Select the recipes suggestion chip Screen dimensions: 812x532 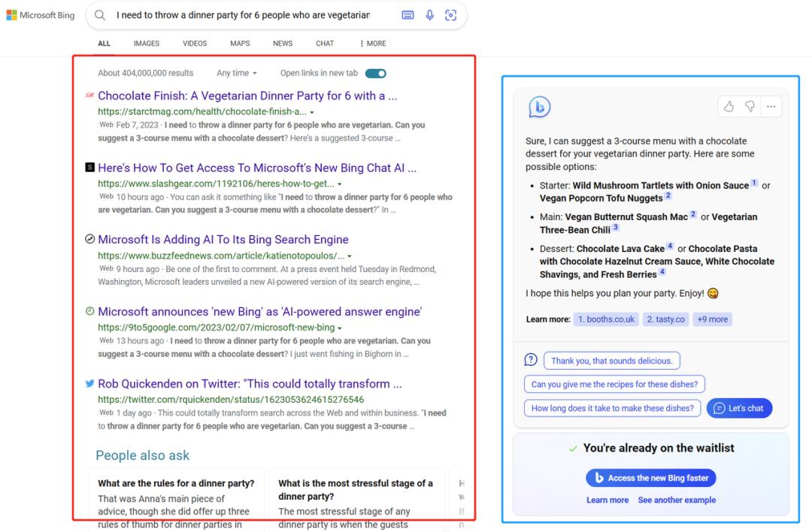click(x=614, y=384)
